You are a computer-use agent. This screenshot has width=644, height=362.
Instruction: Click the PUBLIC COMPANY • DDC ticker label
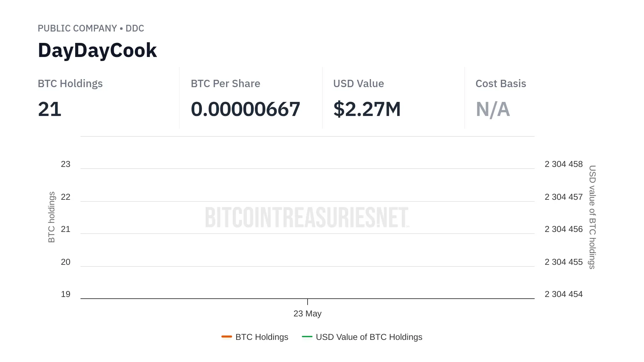[x=91, y=28]
